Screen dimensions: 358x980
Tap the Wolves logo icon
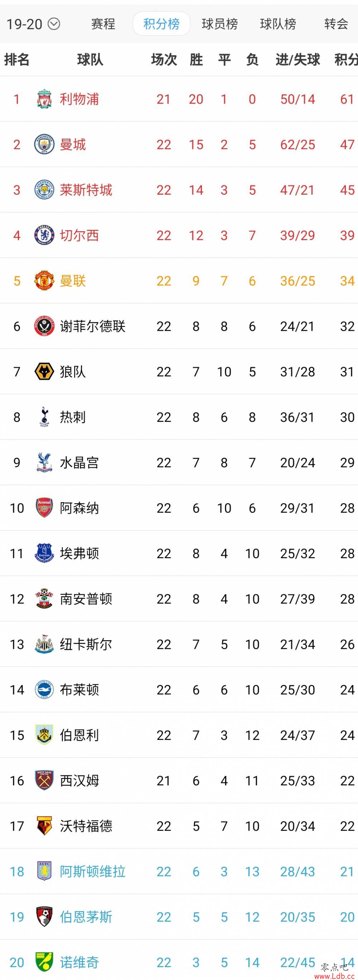pyautogui.click(x=44, y=371)
